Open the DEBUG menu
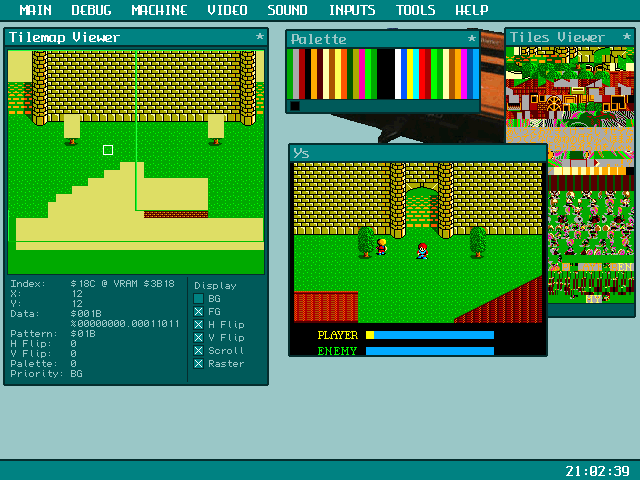Viewport: 640px width, 480px height. pos(91,10)
